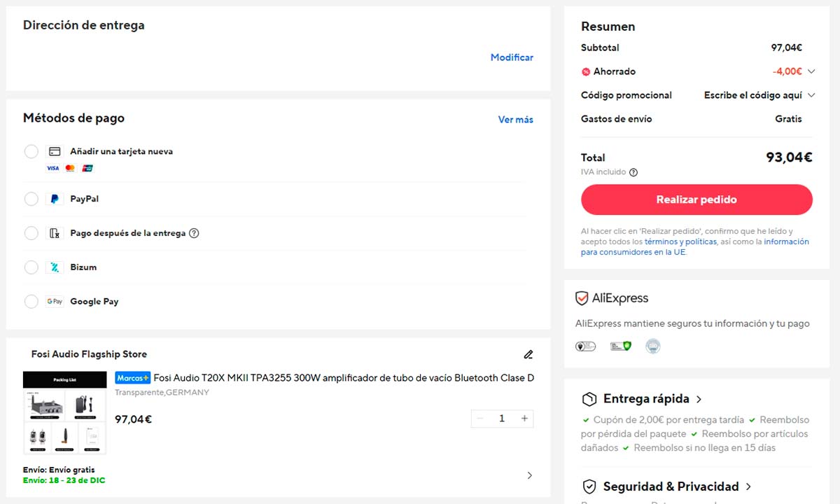The height and width of the screenshot is (504, 840).
Task: Open the Fosi Audio product thumbnail
Action: tap(65, 413)
